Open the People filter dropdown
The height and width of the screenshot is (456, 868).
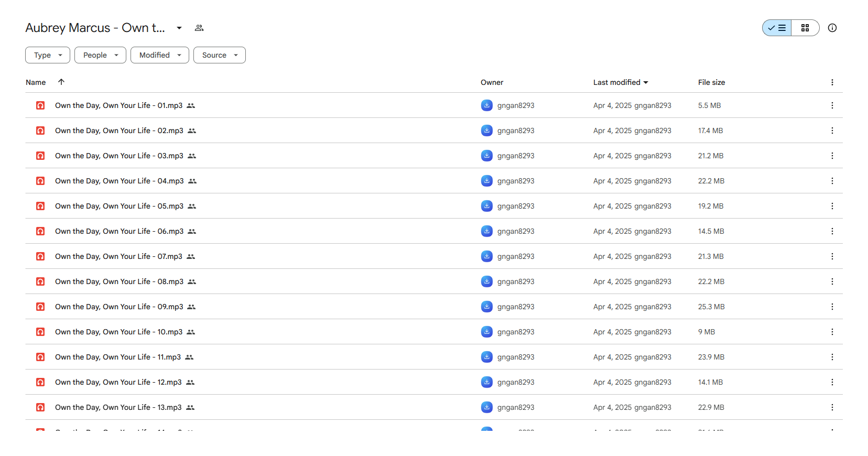pos(100,55)
